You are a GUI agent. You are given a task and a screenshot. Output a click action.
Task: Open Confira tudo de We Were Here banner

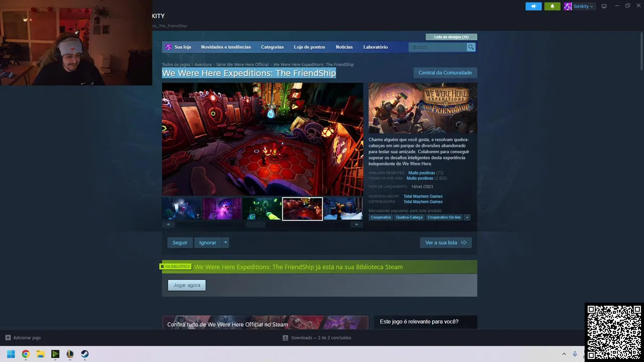(x=265, y=322)
